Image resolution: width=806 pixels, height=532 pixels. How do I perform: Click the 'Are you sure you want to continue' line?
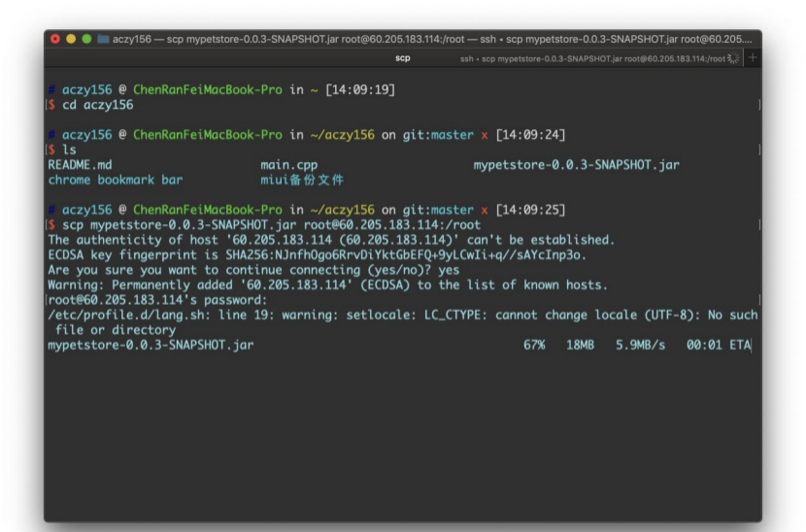253,270
